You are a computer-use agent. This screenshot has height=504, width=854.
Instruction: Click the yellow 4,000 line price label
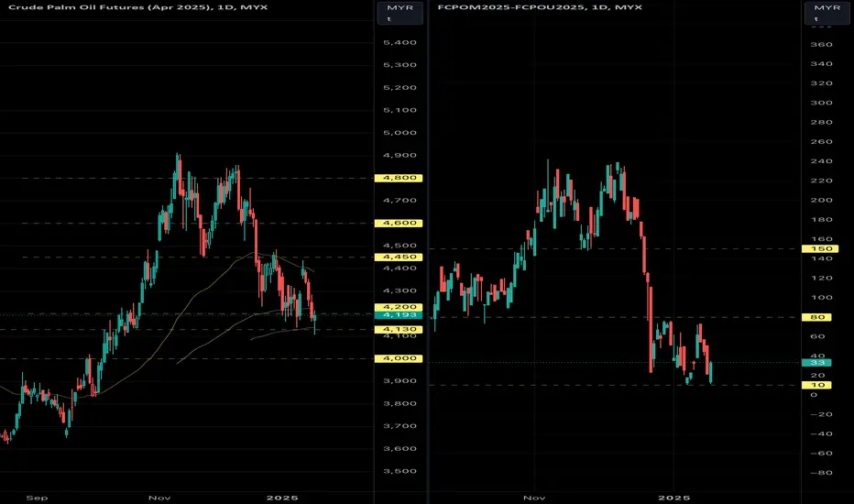coord(399,358)
